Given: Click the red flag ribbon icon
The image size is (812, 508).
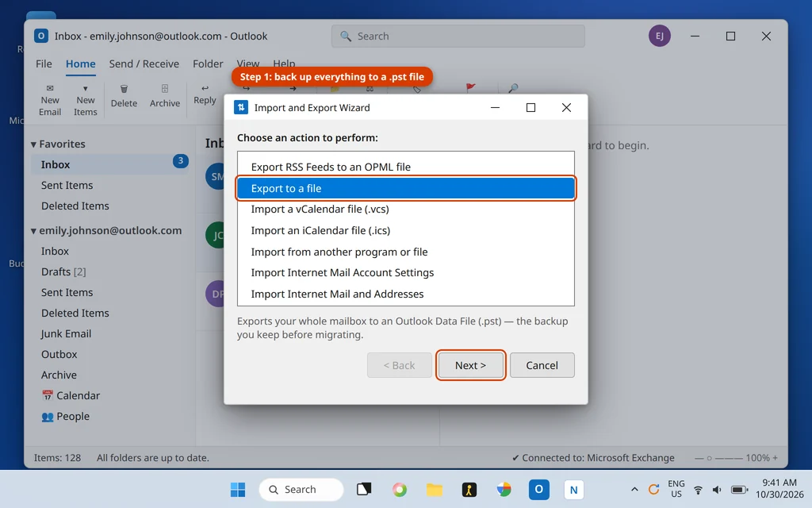Looking at the screenshot, I should (x=470, y=88).
